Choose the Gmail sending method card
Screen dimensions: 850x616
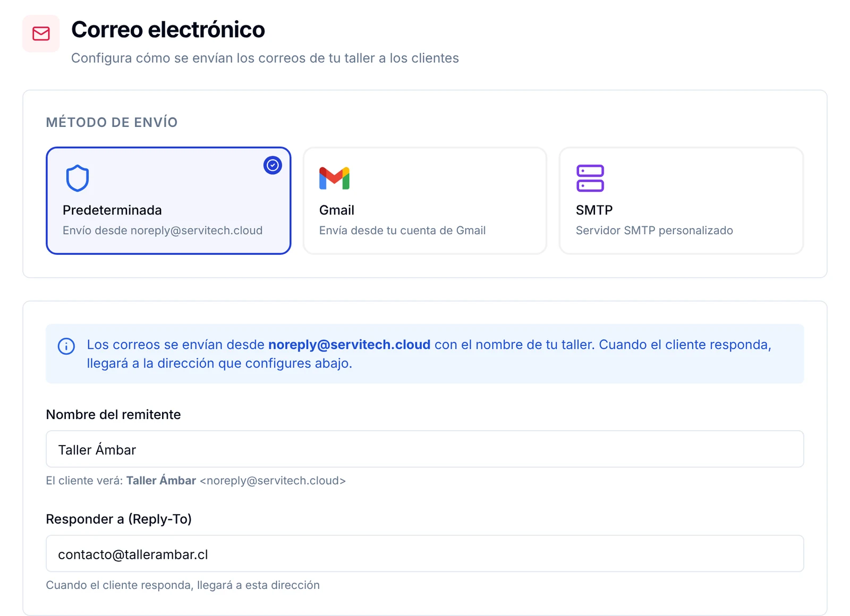coord(425,201)
